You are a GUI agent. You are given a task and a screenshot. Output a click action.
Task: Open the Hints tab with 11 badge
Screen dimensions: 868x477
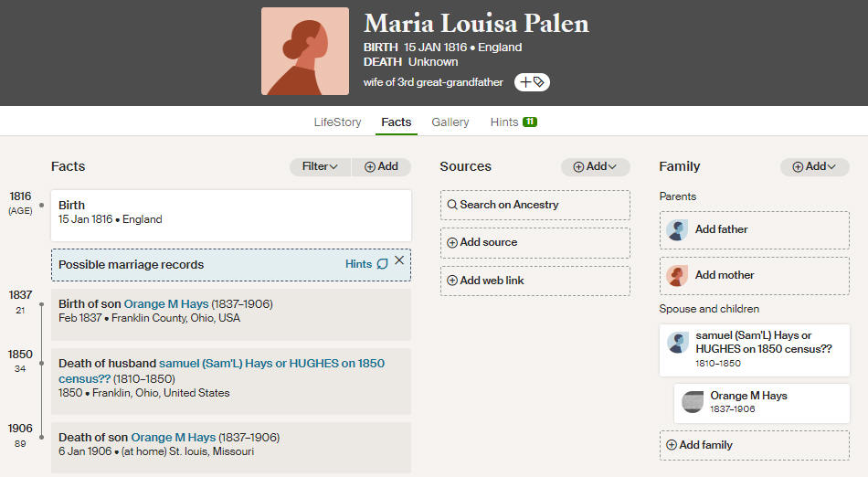pos(513,122)
